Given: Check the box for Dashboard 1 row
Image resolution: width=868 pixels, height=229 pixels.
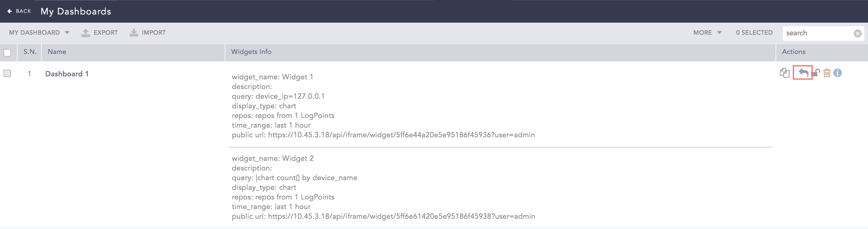Looking at the screenshot, I should click(x=8, y=73).
